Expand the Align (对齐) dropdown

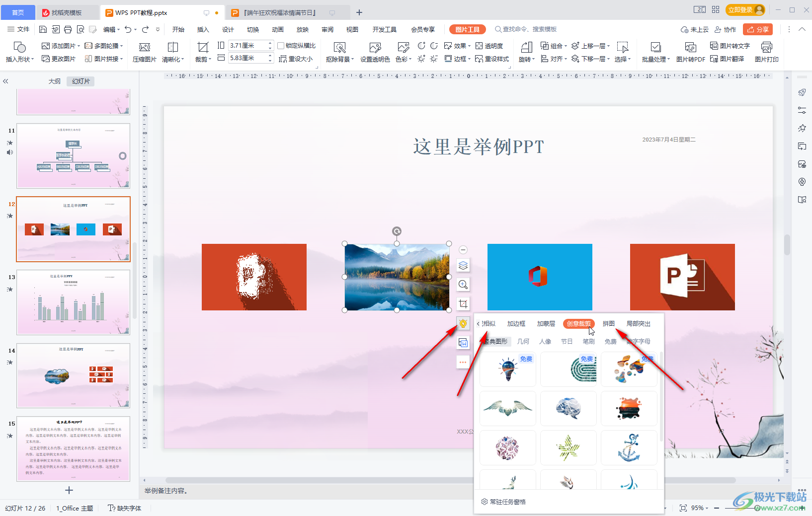tap(566, 59)
